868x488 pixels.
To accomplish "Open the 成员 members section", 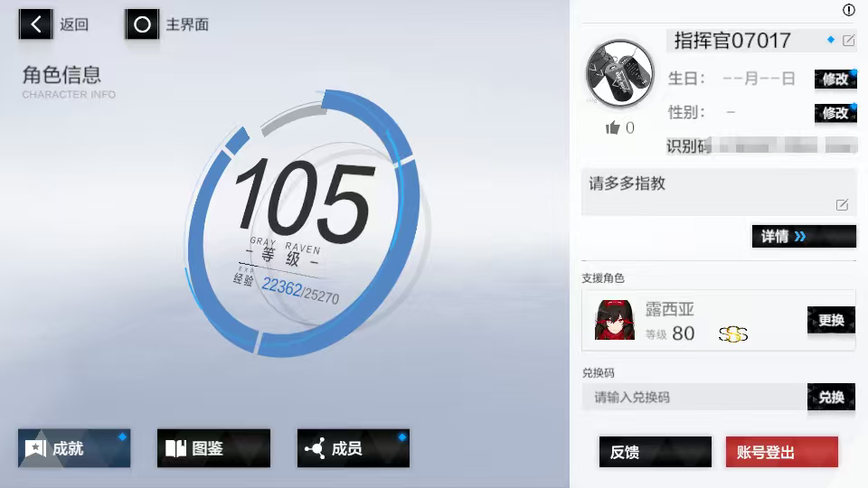I will (353, 448).
